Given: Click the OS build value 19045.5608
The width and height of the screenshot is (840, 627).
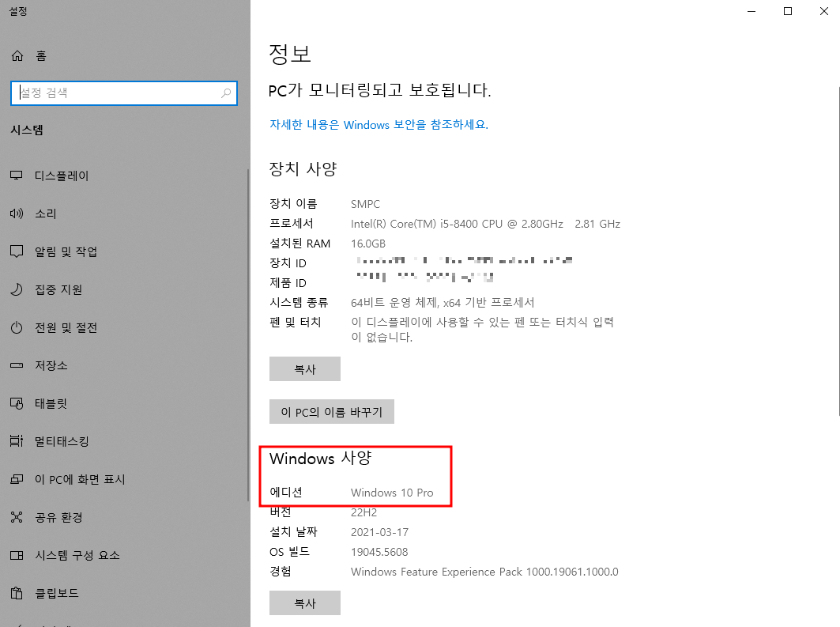Looking at the screenshot, I should [379, 552].
